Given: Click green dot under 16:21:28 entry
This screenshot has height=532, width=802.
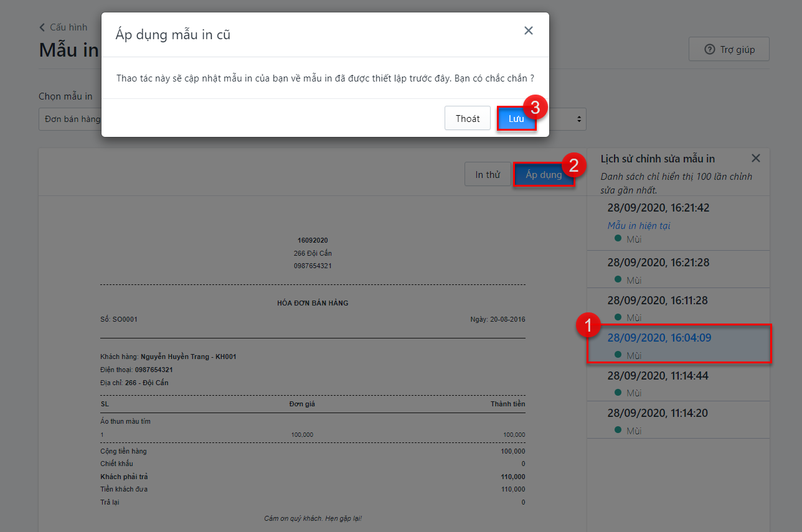Looking at the screenshot, I should tap(618, 280).
